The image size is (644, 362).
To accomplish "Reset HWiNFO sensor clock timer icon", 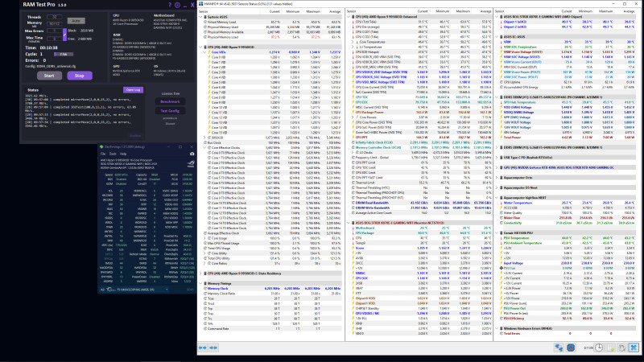I will click(x=599, y=348).
